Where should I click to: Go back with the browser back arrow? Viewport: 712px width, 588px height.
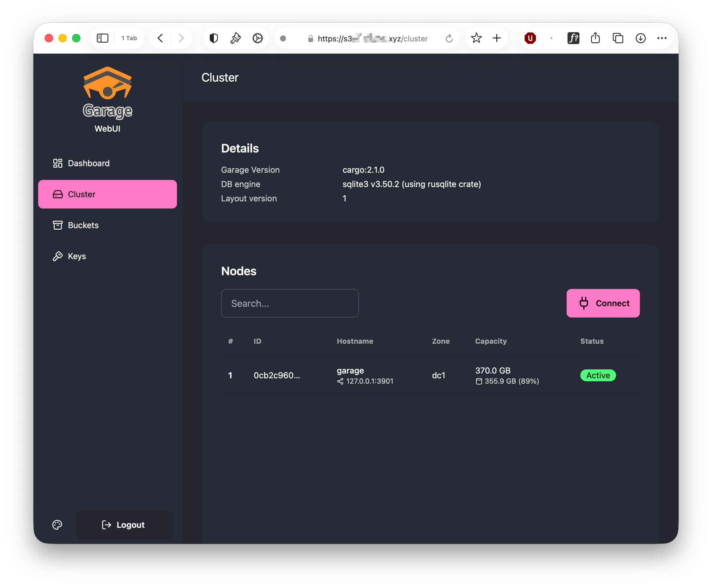coord(160,38)
